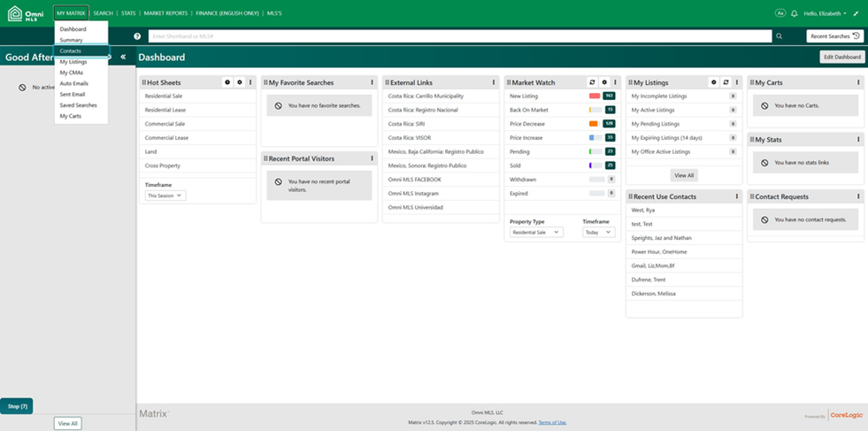Viewport: 868px width, 431px height.
Task: Open My Listings gear settings
Action: (x=713, y=82)
